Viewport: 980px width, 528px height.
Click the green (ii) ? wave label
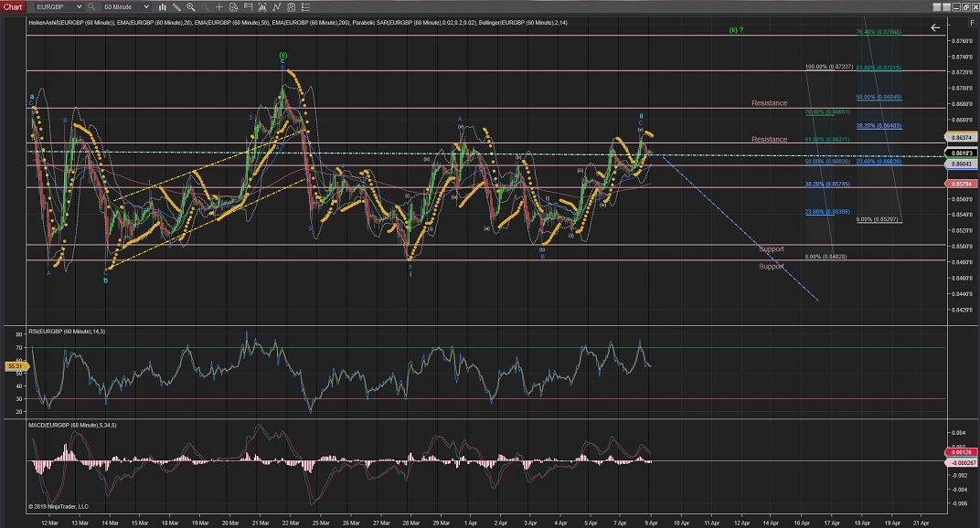(736, 30)
